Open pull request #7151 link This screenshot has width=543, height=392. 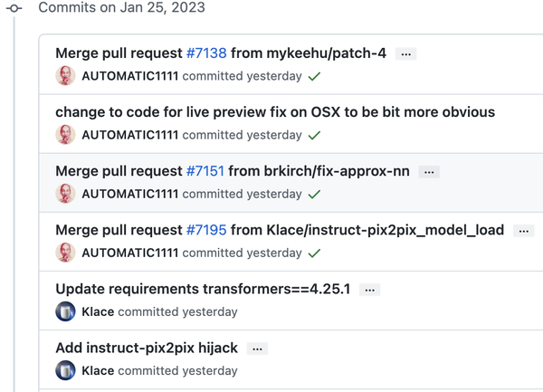(205, 171)
